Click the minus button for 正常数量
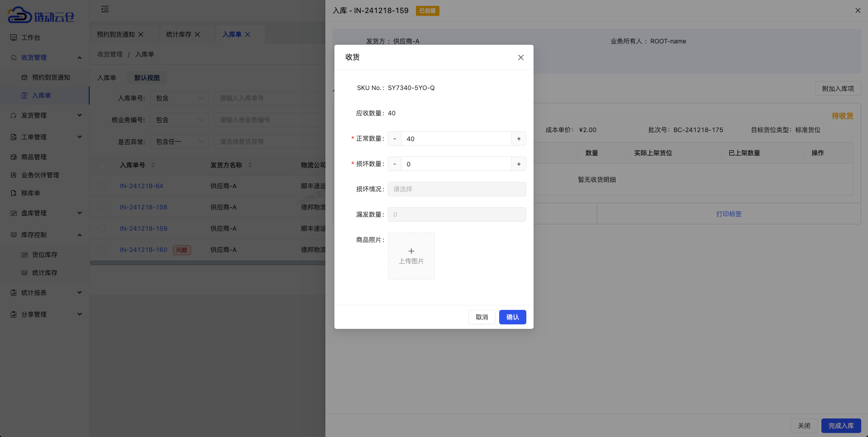The width and height of the screenshot is (868, 437). click(x=395, y=139)
